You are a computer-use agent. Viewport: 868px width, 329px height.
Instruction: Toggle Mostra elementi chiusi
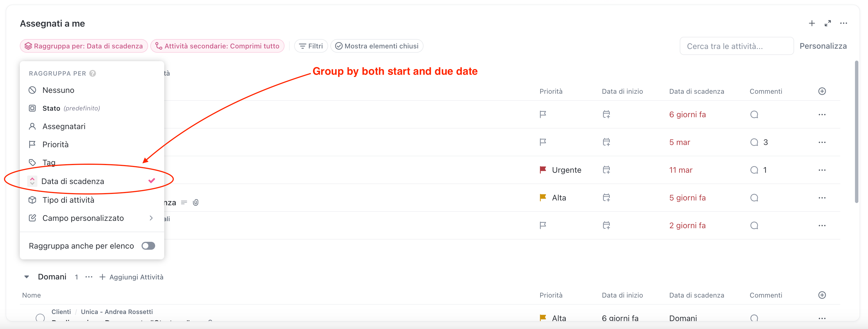tap(377, 46)
